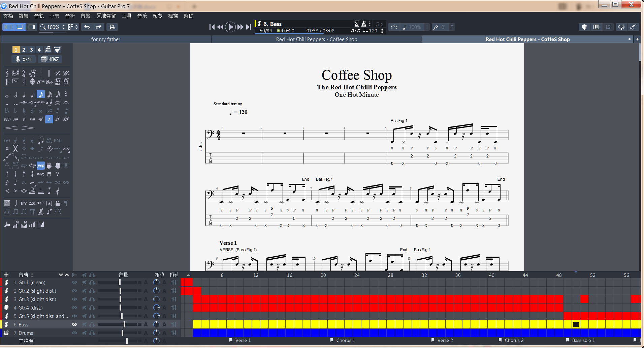644x348 pixels.
Task: Show the guitar fretboard view
Action: click(584, 27)
